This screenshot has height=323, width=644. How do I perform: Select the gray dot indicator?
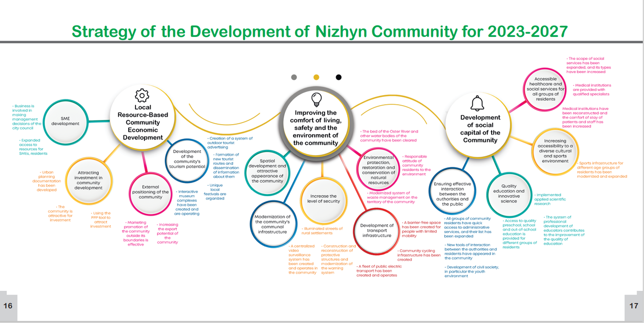(294, 77)
